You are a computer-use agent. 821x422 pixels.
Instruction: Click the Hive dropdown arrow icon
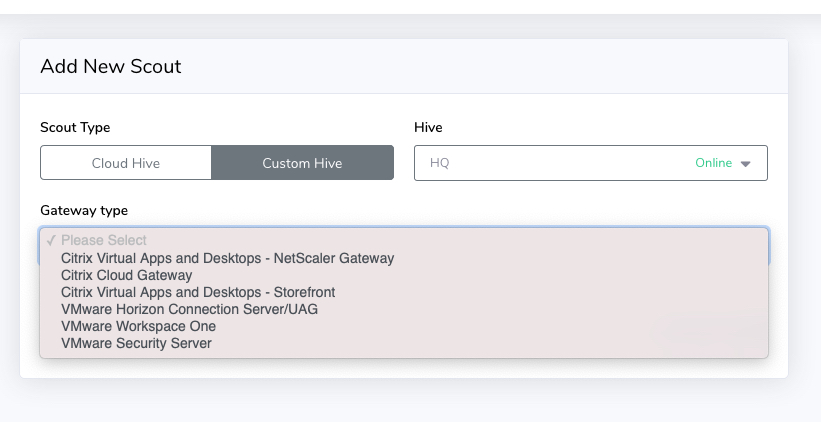(746, 164)
